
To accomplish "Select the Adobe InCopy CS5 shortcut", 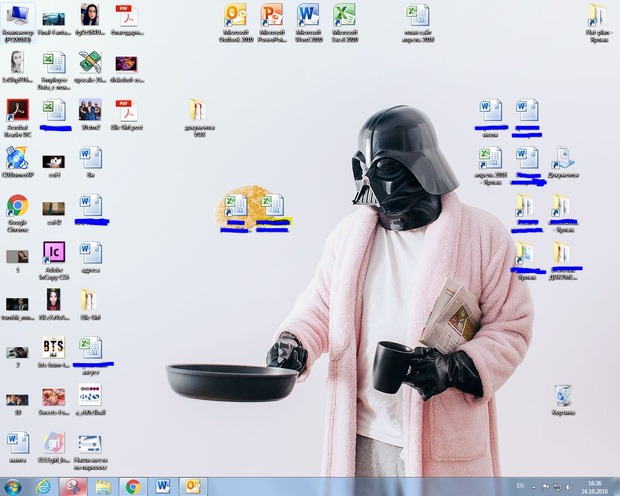I will tap(54, 260).
